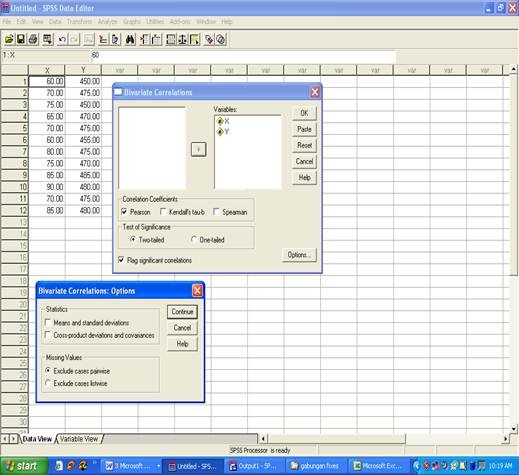519x475 pixels.
Task: Click the Weight Cases scale icon
Action: 182,39
